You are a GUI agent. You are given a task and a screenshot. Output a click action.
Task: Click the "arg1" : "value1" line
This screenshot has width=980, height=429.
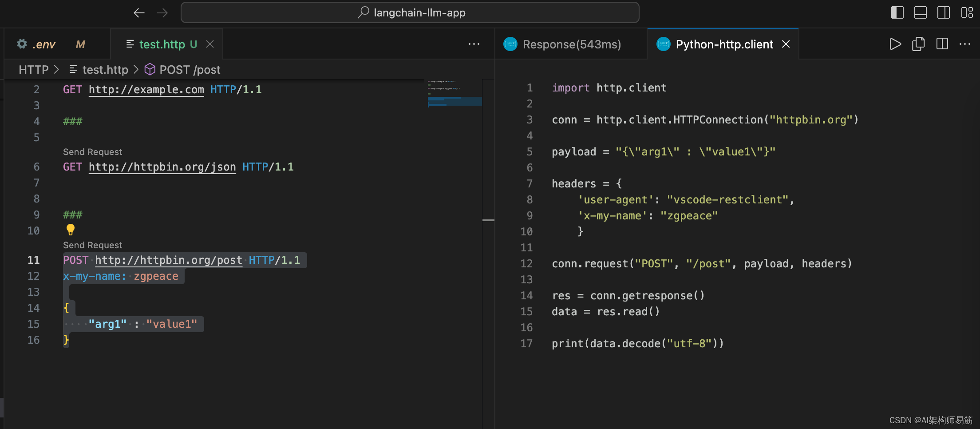(142, 324)
